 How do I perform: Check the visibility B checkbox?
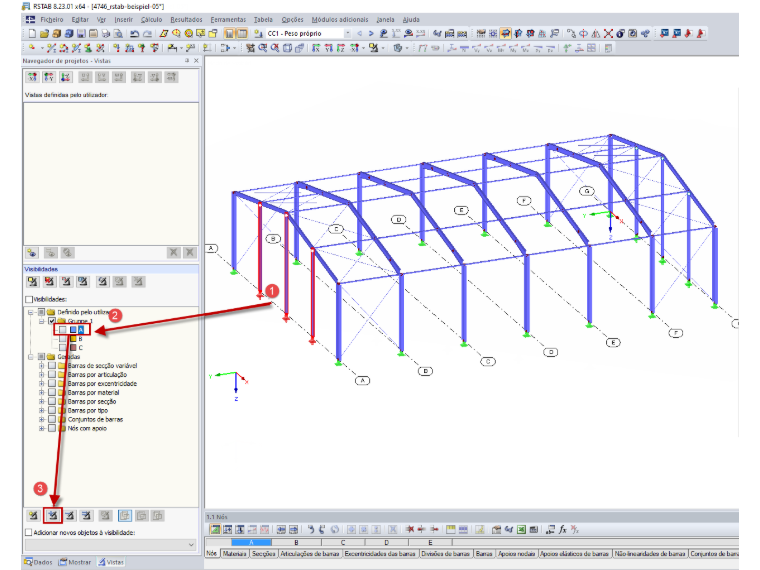coord(63,339)
